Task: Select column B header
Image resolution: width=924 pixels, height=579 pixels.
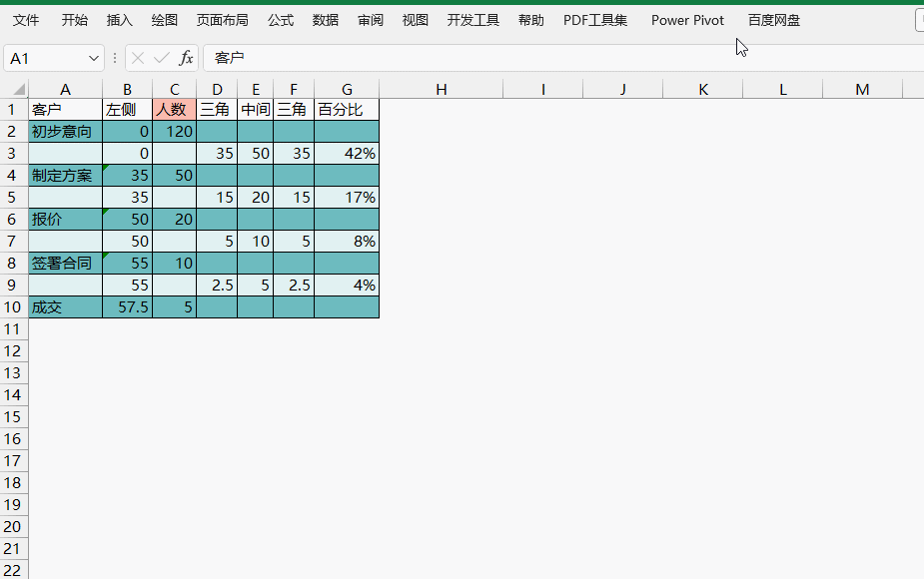Action: (127, 90)
